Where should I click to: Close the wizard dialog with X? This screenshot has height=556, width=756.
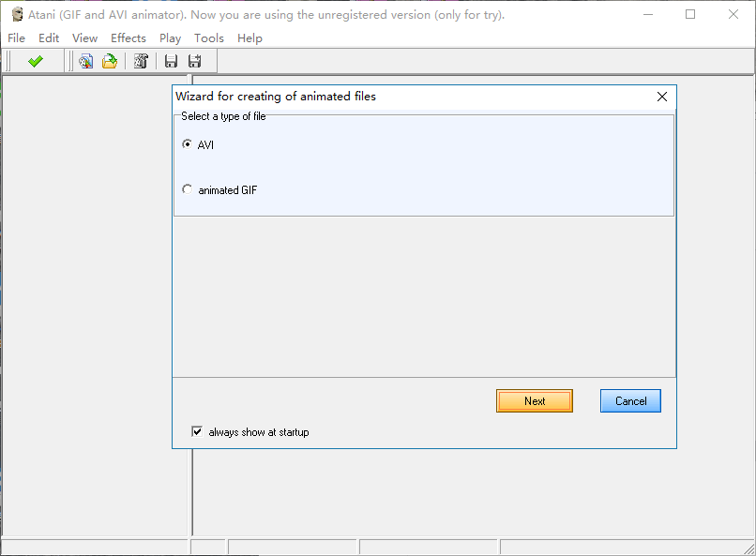(662, 97)
